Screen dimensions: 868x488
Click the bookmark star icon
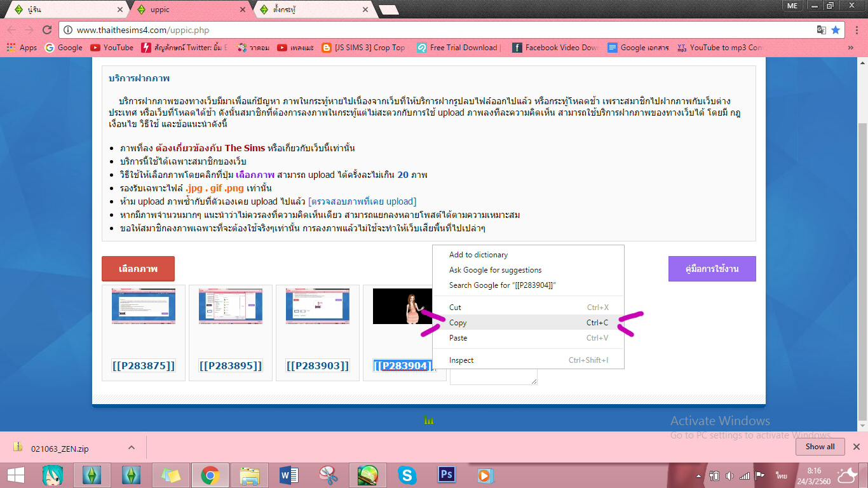point(836,30)
